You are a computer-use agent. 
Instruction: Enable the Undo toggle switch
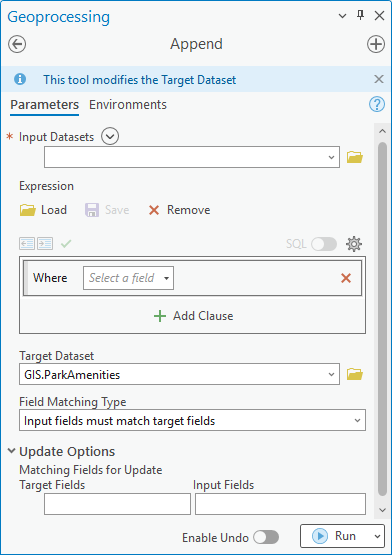[266, 537]
